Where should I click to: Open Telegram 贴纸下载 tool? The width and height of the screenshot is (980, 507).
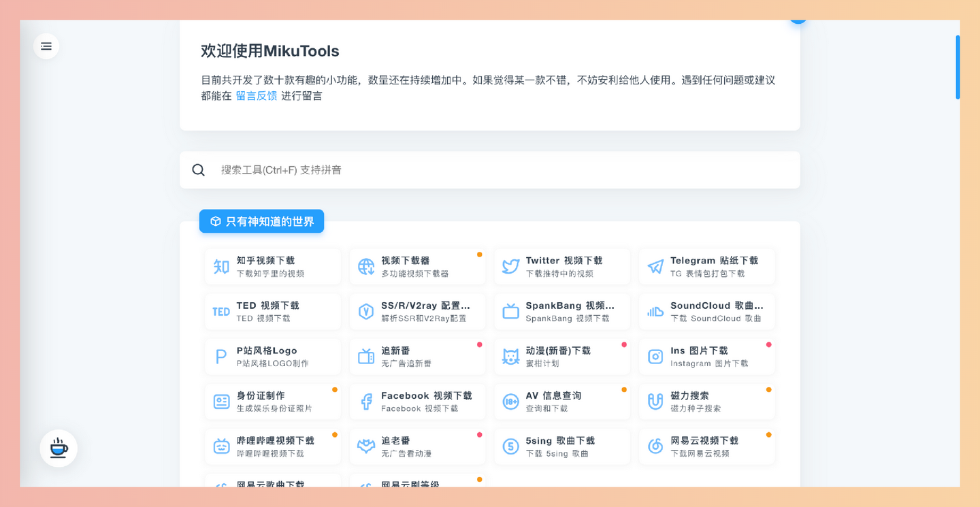pos(707,266)
